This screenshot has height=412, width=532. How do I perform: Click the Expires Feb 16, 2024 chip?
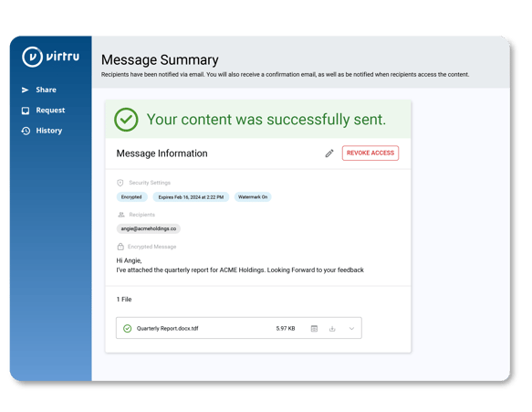point(191,197)
